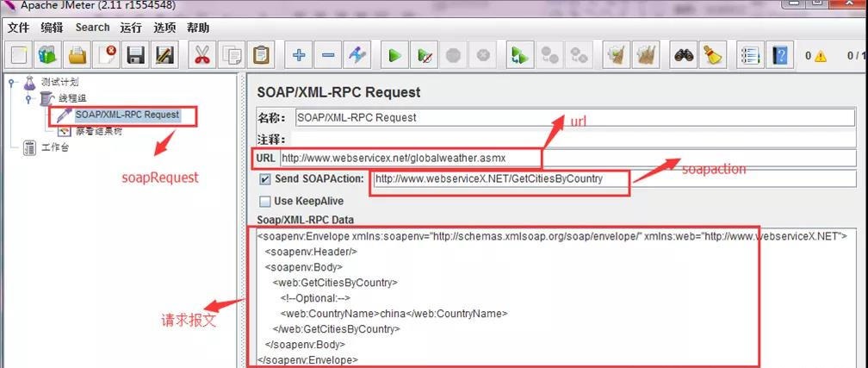Screen dimensions: 868x368
Task: Open the 运行 menu
Action: pyautogui.click(x=131, y=28)
